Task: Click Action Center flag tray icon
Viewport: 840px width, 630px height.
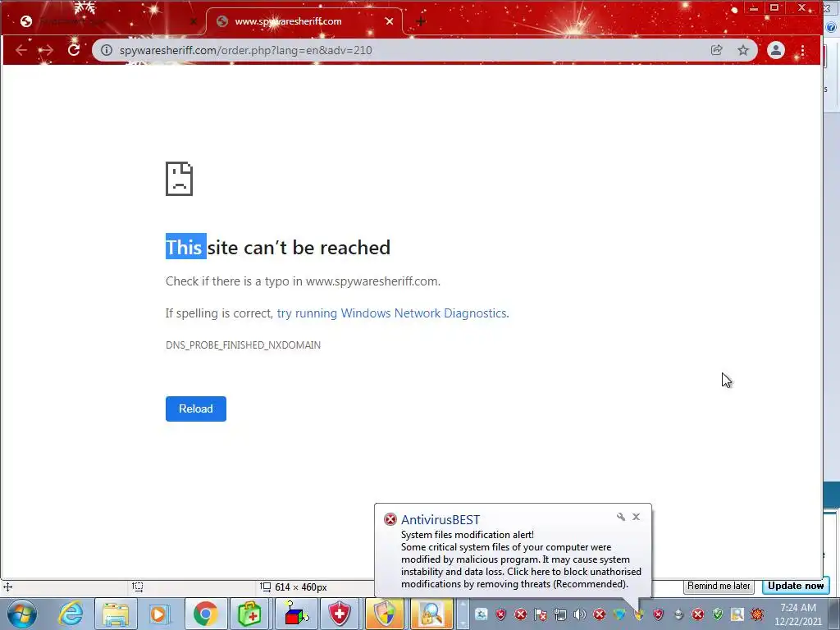Action: [x=540, y=614]
